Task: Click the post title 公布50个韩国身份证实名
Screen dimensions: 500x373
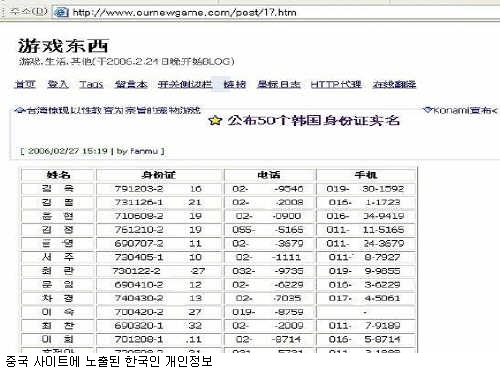Action: pos(313,120)
